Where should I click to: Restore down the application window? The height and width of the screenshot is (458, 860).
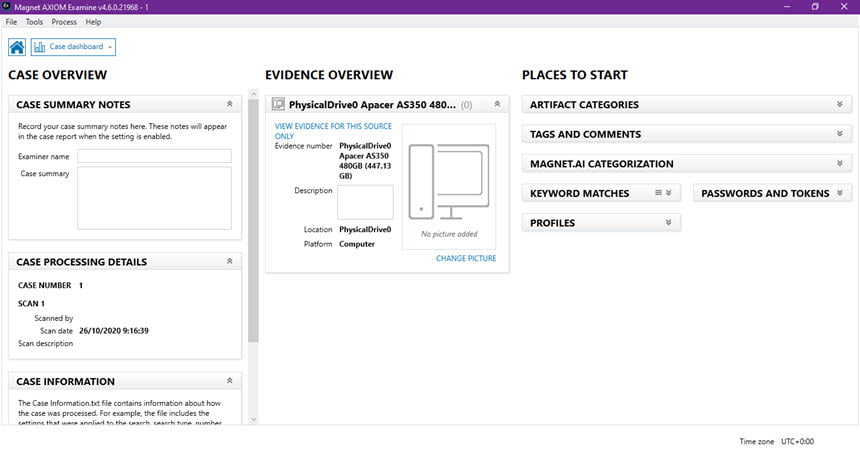pyautogui.click(x=815, y=7)
